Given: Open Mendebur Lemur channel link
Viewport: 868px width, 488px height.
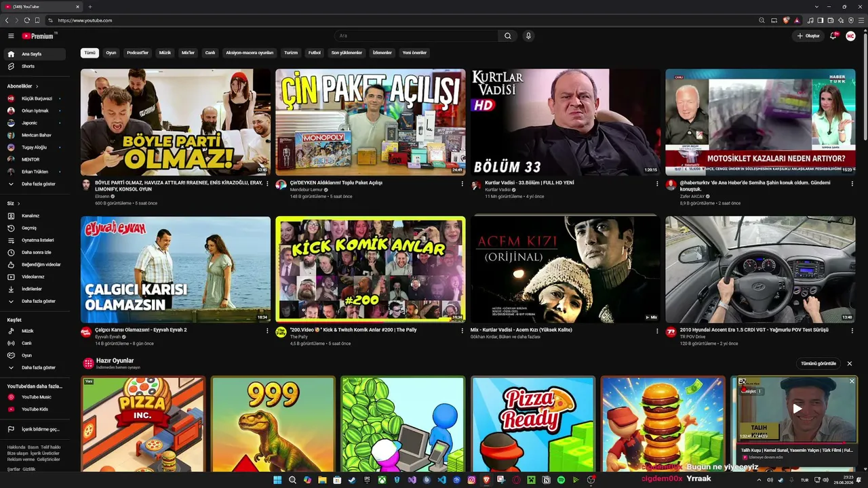Looking at the screenshot, I should point(307,190).
